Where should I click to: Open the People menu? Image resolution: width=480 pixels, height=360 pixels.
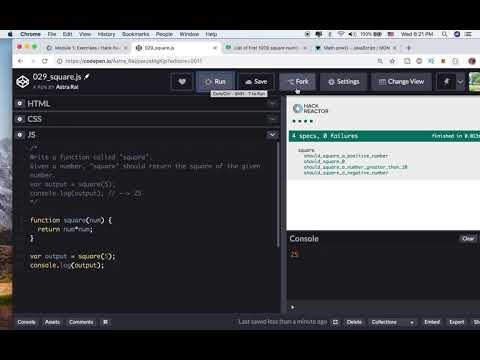(164, 34)
